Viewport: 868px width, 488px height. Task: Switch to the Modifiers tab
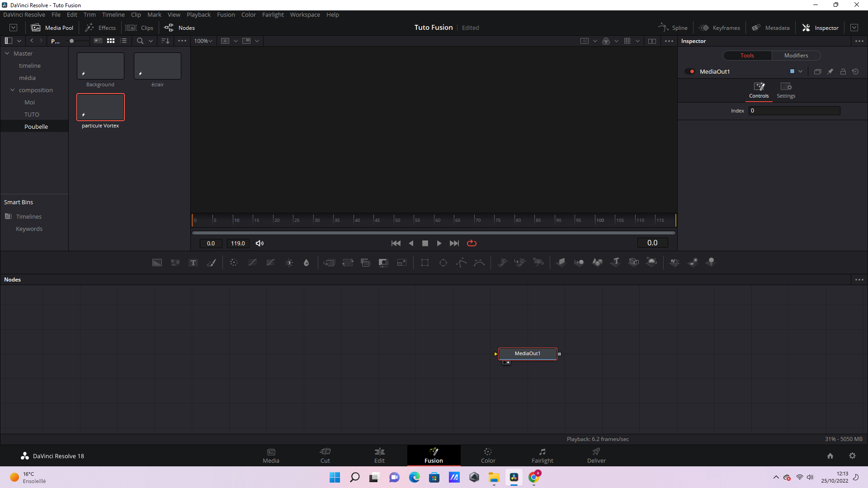click(796, 55)
